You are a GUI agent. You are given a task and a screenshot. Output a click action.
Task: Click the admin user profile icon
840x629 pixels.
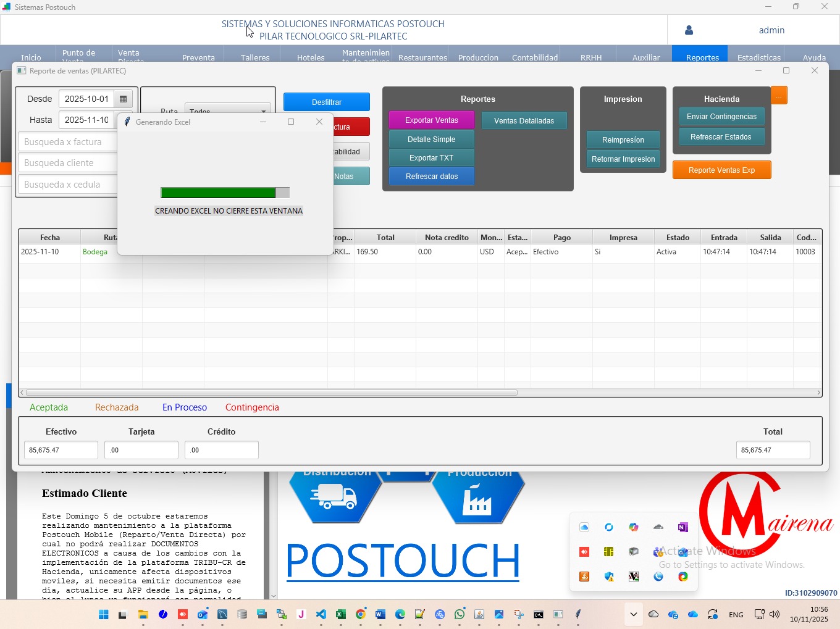click(689, 30)
